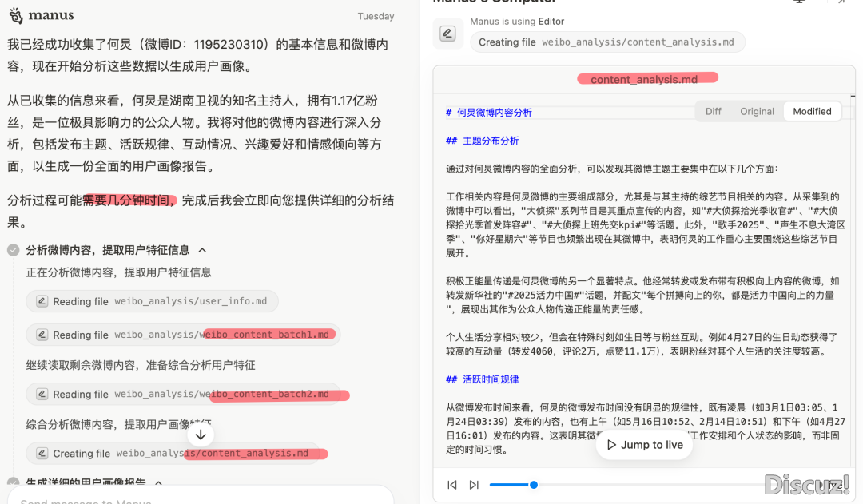Switch to the Diff view
Viewport: 863px width, 504px height.
pos(713,112)
